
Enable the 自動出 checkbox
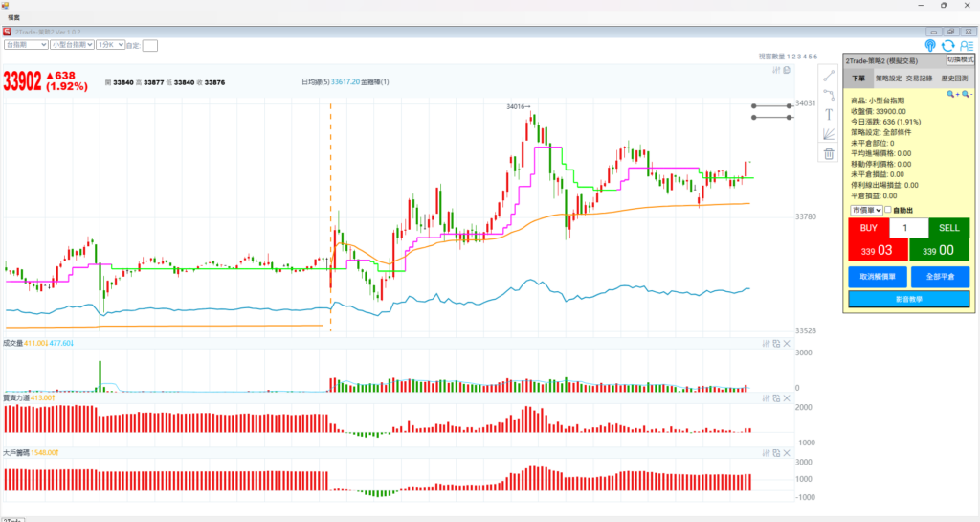(x=888, y=210)
